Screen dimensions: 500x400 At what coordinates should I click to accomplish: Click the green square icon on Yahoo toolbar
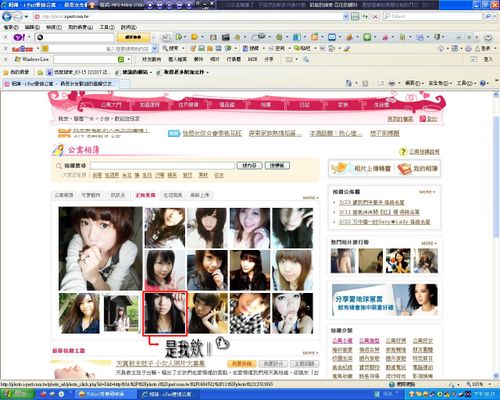[367, 37]
